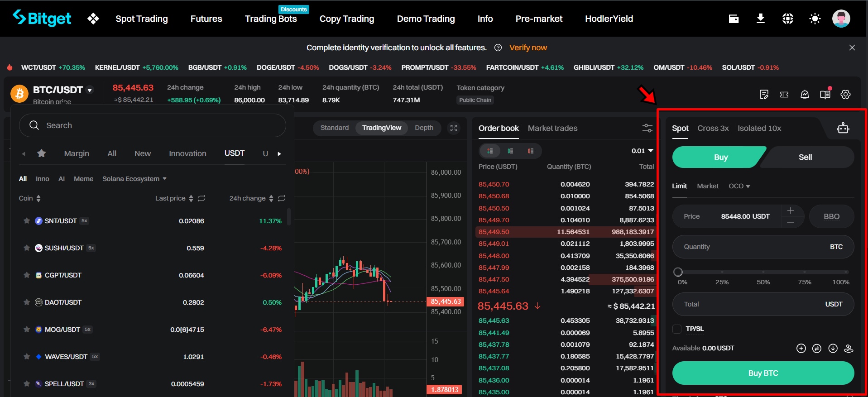Click the identity verification help icon

point(498,48)
